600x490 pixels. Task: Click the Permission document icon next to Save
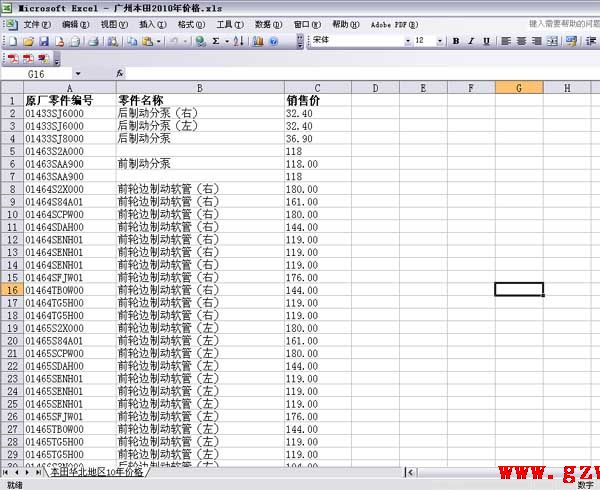pyautogui.click(x=60, y=41)
